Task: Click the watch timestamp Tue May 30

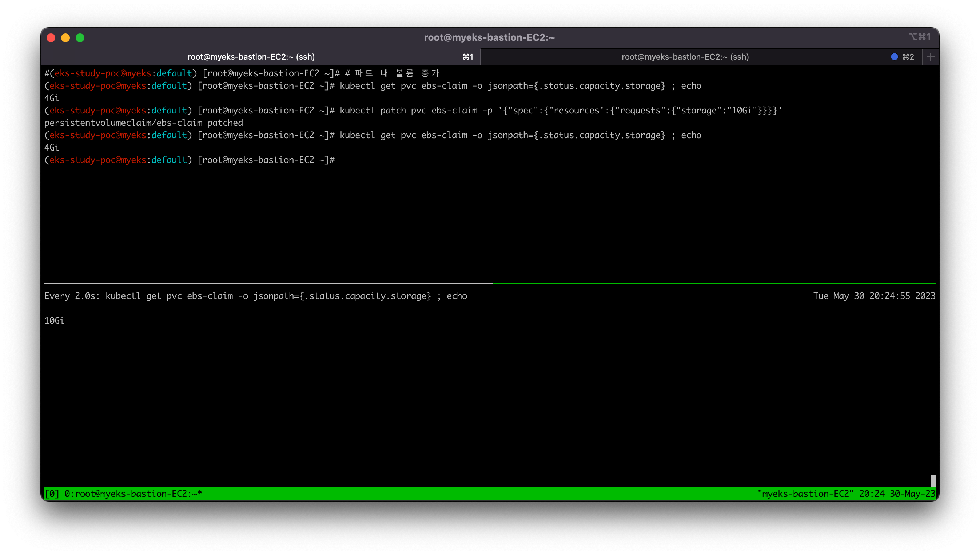Action: click(874, 296)
